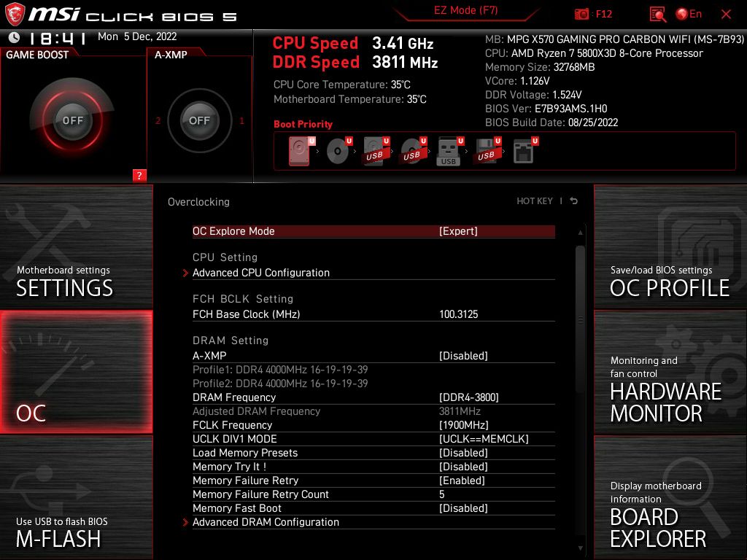Image resolution: width=747 pixels, height=560 pixels.
Task: Select the hard disk boot priority icon
Action: click(301, 151)
